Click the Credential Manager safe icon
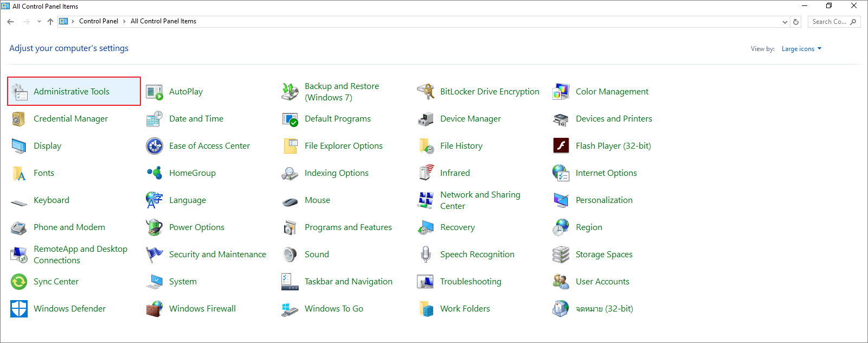The width and height of the screenshot is (868, 343). click(x=19, y=119)
